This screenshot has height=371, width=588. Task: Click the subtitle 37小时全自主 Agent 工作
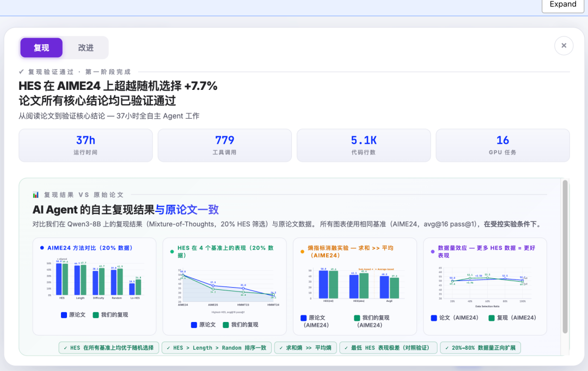157,116
